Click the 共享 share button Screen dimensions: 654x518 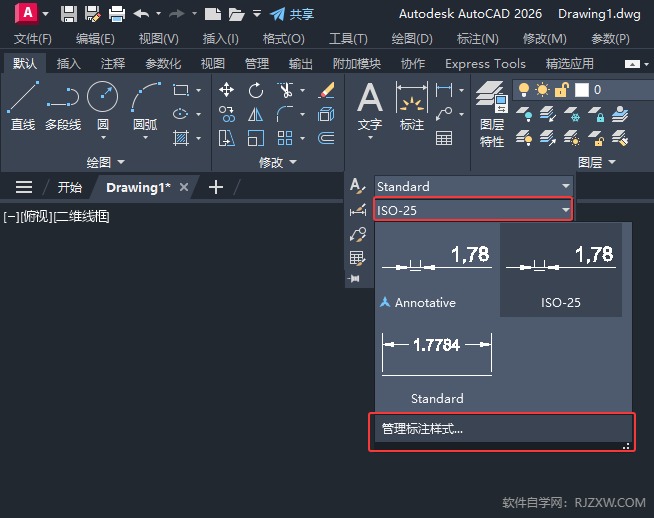tap(292, 14)
